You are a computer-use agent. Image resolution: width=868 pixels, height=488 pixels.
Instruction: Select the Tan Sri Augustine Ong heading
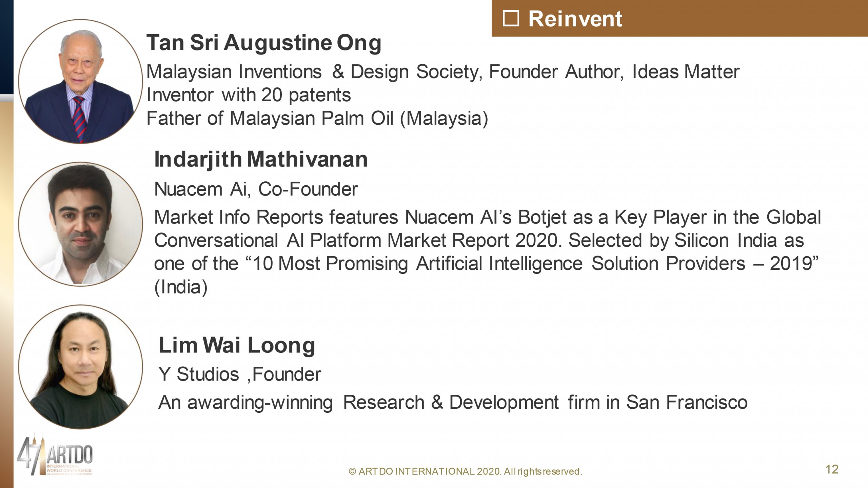click(264, 43)
